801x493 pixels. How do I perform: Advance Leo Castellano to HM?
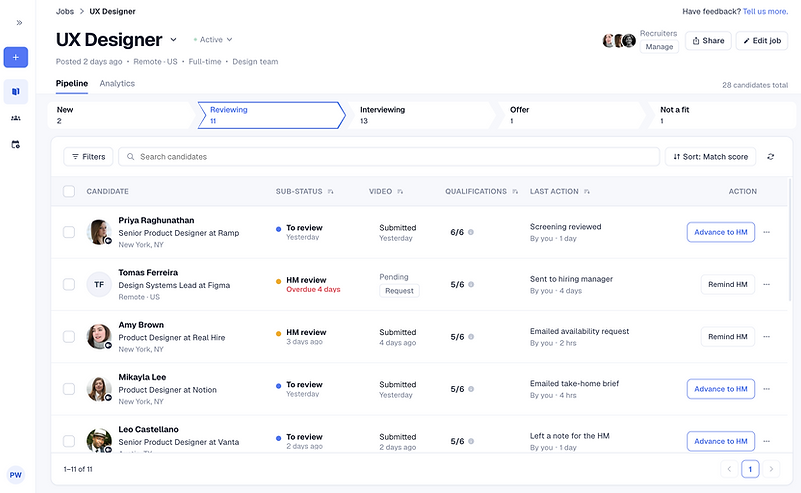click(721, 441)
